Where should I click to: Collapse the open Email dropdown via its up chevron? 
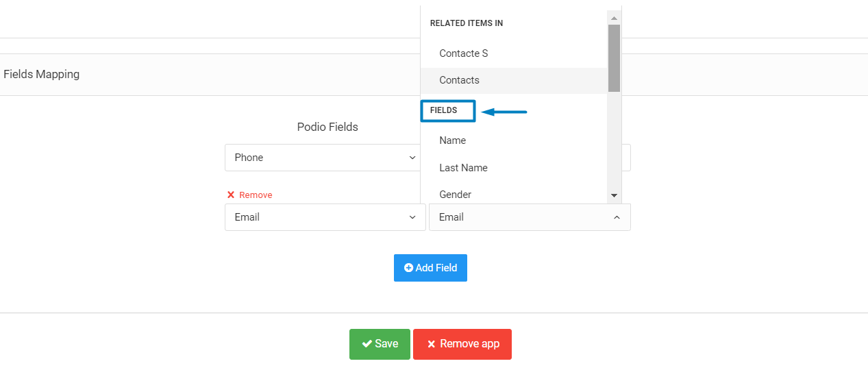[x=617, y=217]
